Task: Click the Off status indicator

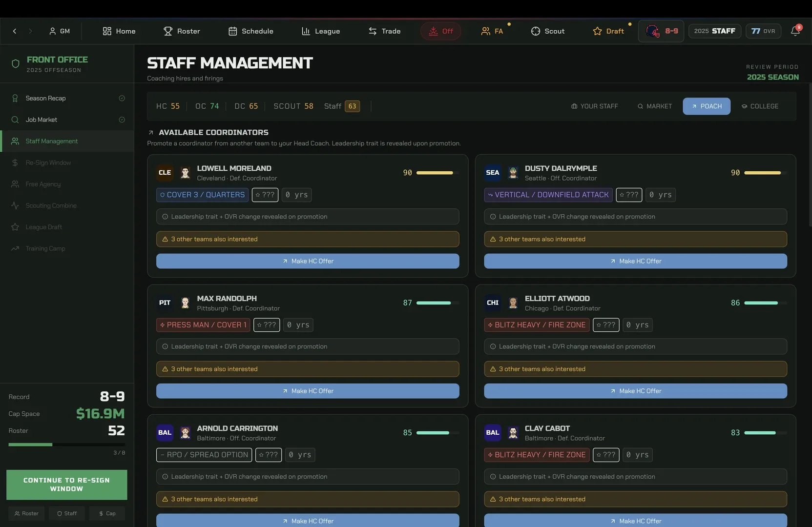Action: coord(441,31)
